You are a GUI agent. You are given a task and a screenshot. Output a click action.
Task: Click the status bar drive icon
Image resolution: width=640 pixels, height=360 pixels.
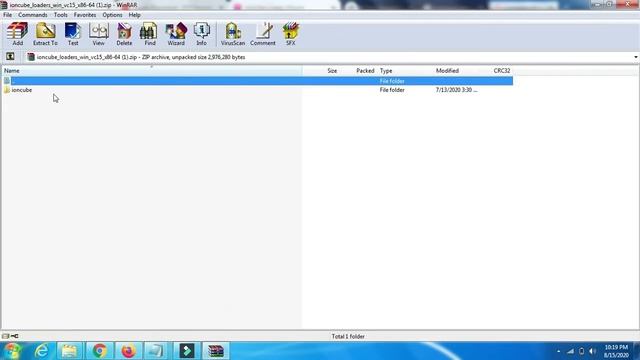coord(5,336)
